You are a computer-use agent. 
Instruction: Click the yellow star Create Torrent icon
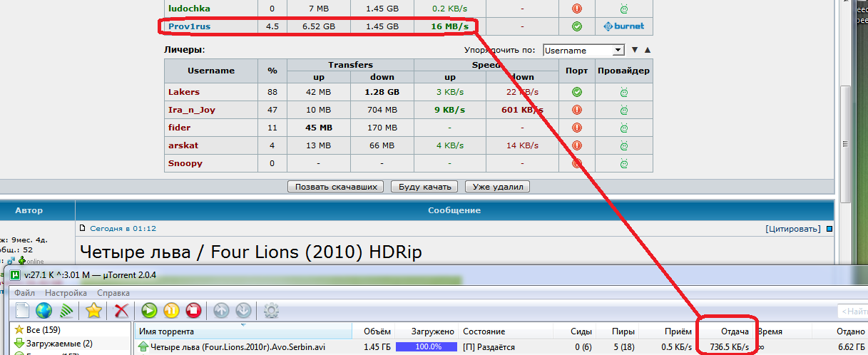click(93, 311)
